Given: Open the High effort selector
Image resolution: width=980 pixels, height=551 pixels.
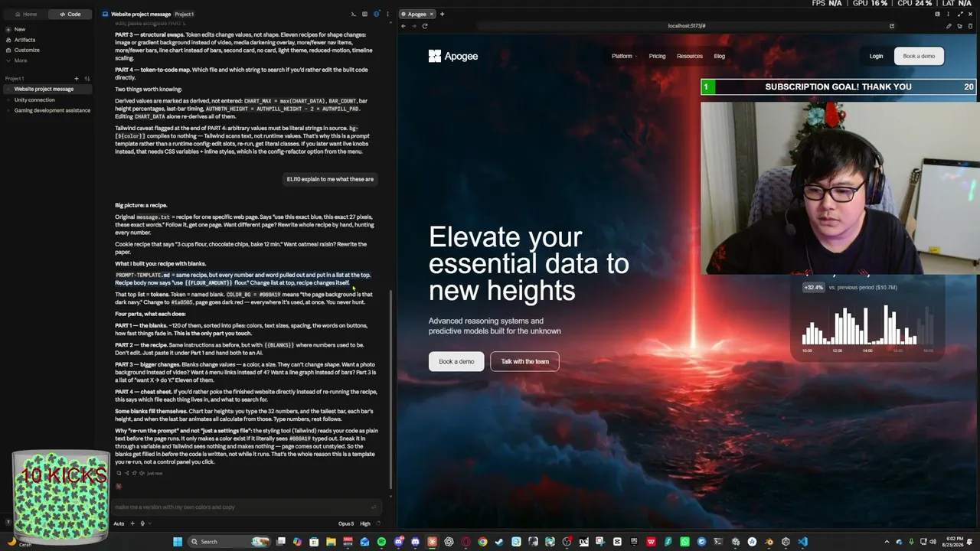Looking at the screenshot, I should 365,523.
